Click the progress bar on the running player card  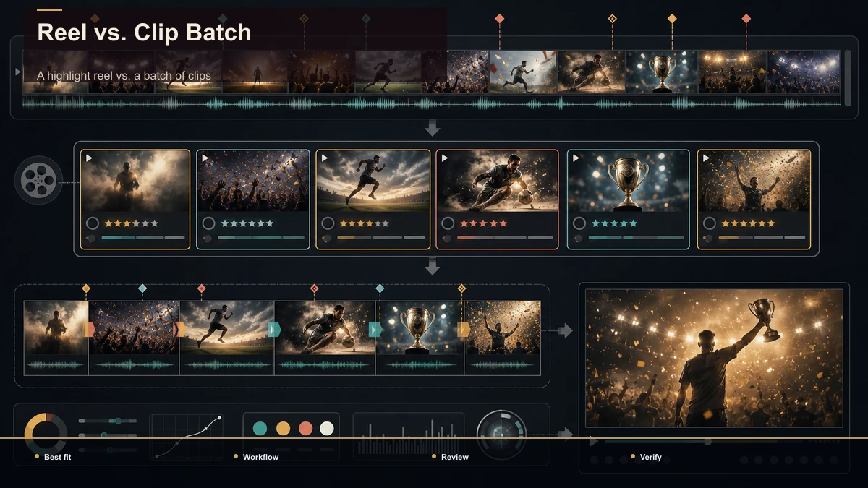tap(381, 237)
